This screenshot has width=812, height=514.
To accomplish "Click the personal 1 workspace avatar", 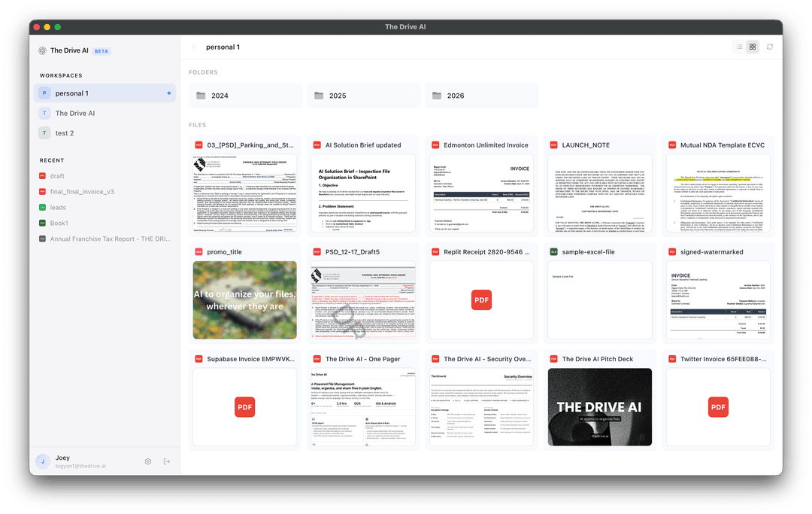I will point(44,93).
